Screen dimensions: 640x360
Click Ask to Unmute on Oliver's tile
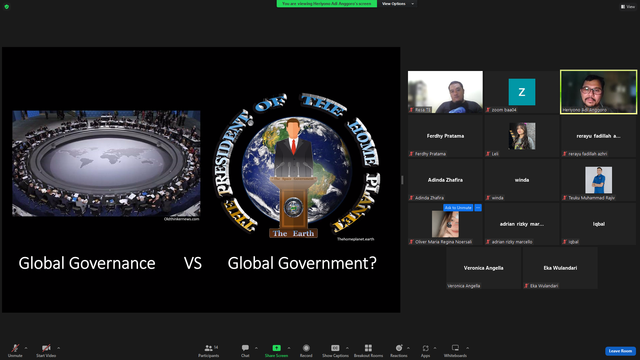tap(458, 208)
